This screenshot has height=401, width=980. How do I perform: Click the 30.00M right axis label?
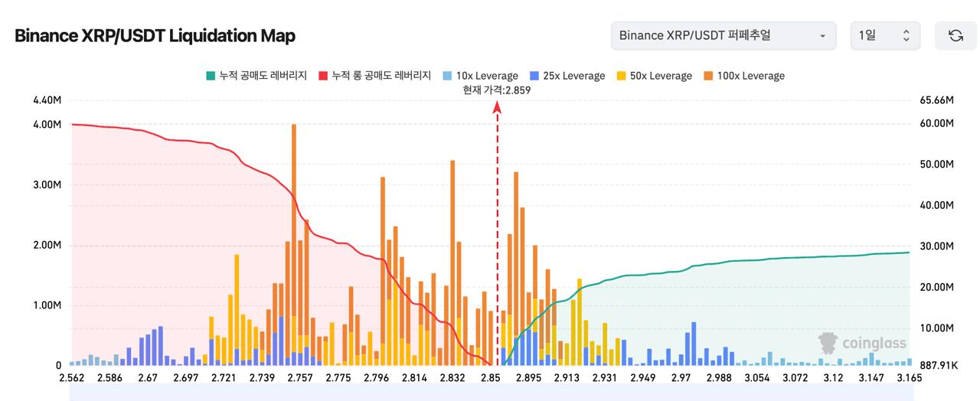936,246
